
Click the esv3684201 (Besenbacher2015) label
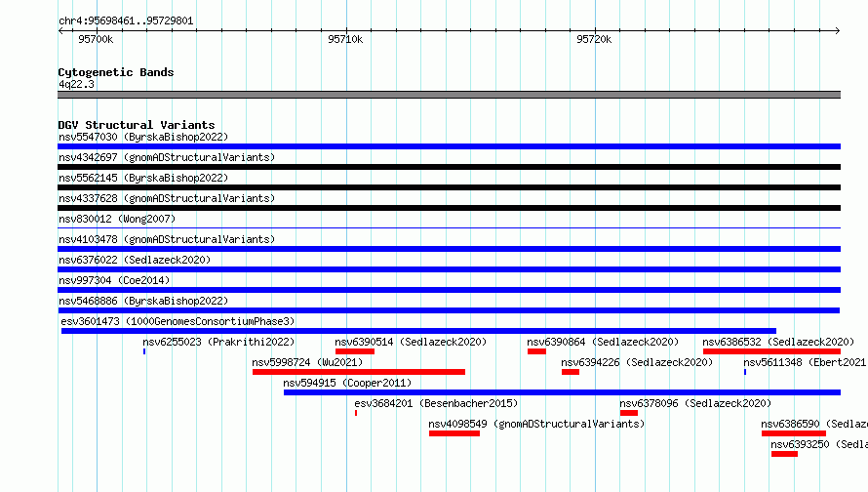tap(436, 403)
